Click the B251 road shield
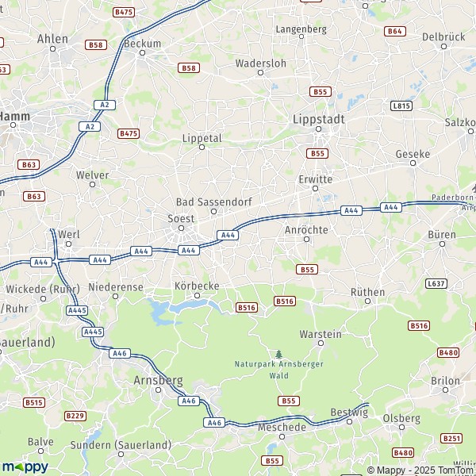Image resolution: width=476 pixels, height=476 pixels. [451, 438]
